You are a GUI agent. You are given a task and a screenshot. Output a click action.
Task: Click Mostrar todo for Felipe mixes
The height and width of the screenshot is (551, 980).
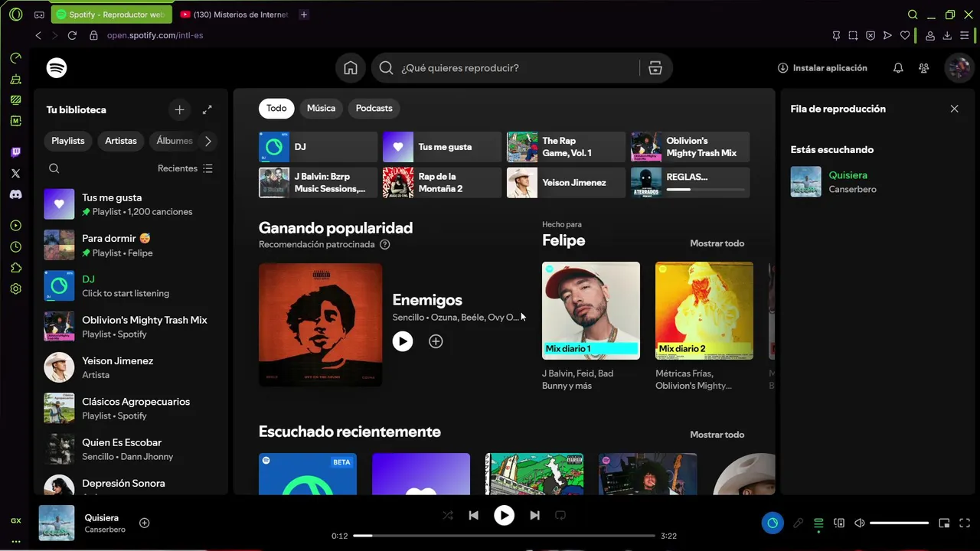tap(717, 243)
